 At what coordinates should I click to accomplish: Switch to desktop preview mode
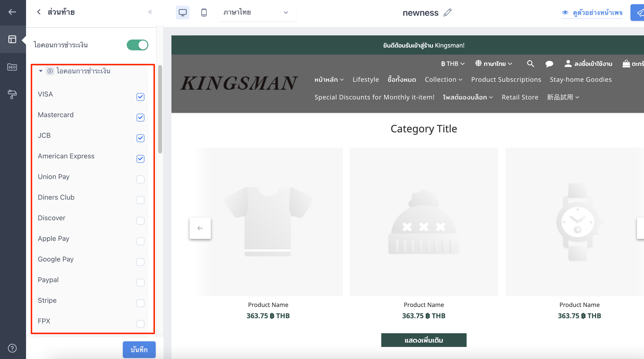[x=182, y=12]
